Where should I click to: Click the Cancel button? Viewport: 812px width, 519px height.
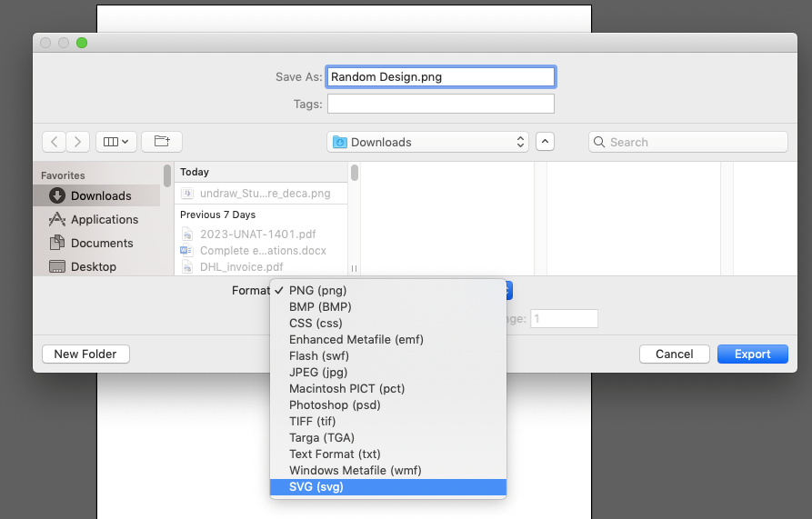[x=674, y=354]
